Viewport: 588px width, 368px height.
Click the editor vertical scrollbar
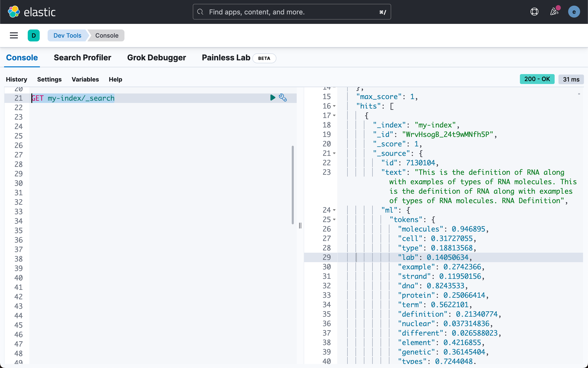click(293, 185)
